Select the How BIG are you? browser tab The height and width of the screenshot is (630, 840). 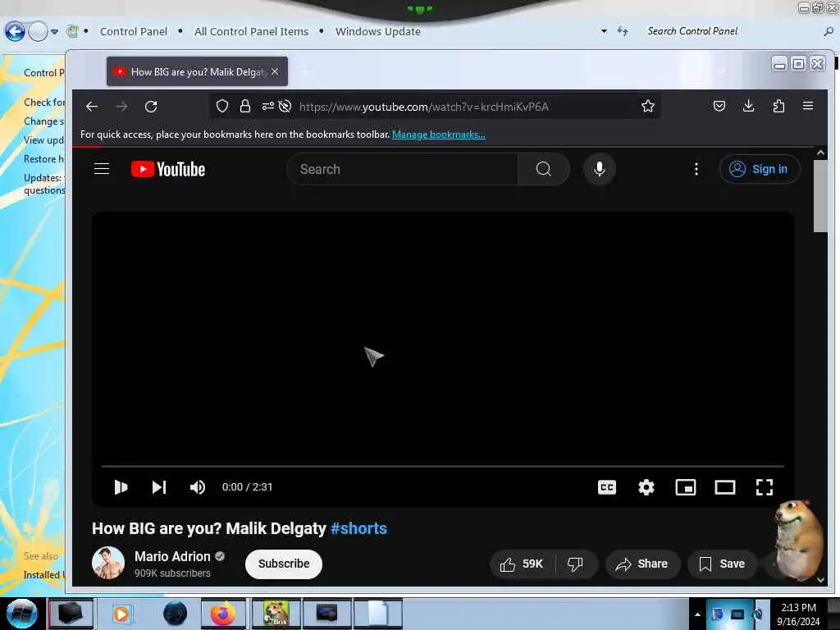[197, 72]
